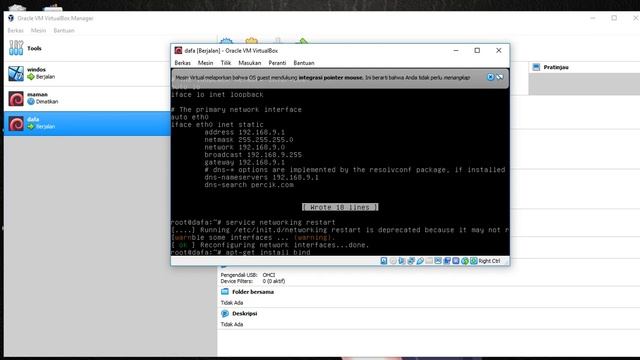Select the maman virtual machine name
Image resolution: width=640 pixels, height=360 pixels.
[37, 94]
